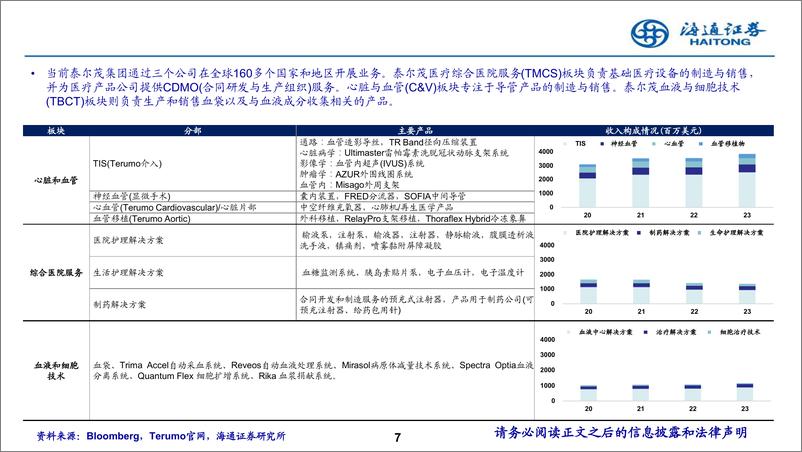The image size is (802, 452).
Task: Select the 收入构成情况(百万美元) column header
Action: (x=654, y=130)
